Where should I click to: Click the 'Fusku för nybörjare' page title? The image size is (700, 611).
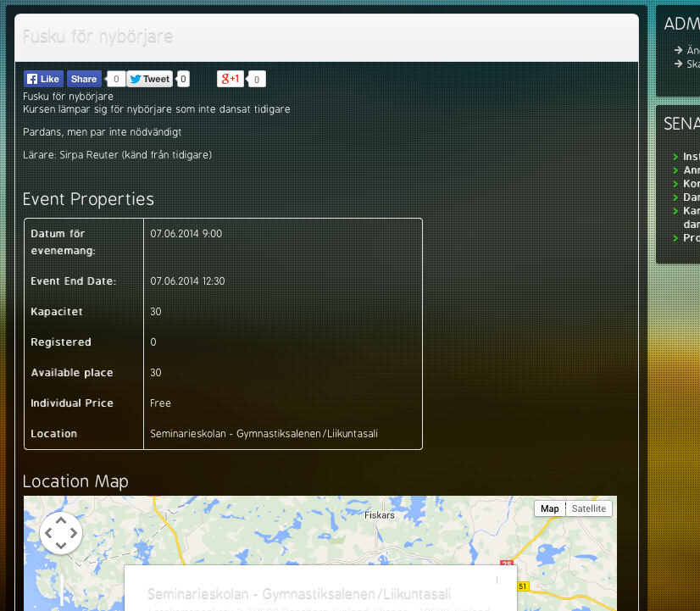(x=97, y=37)
